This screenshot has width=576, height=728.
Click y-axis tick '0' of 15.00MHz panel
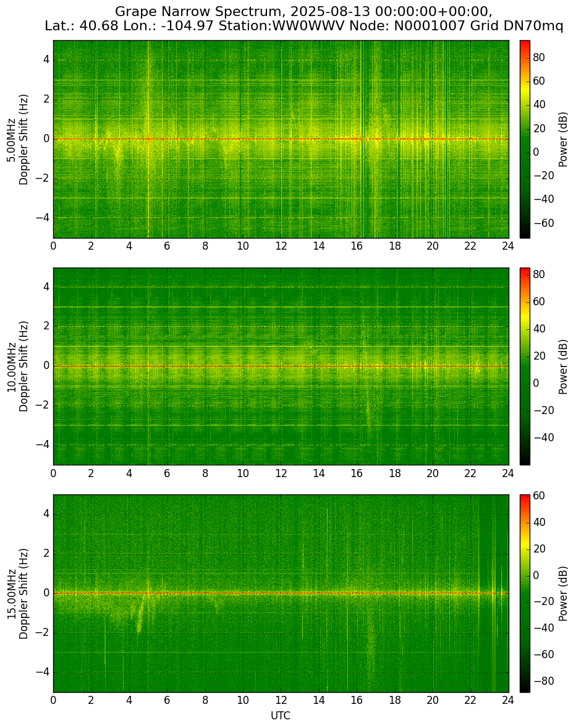47,593
